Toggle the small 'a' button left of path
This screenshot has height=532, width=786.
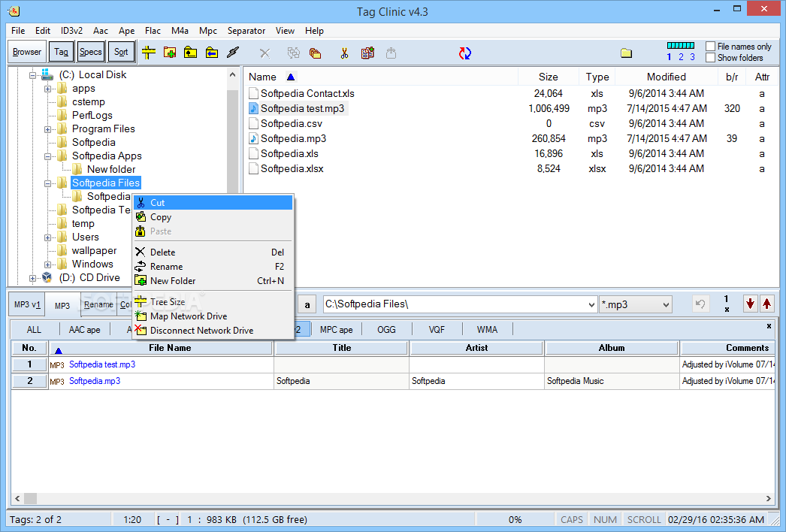pyautogui.click(x=307, y=304)
